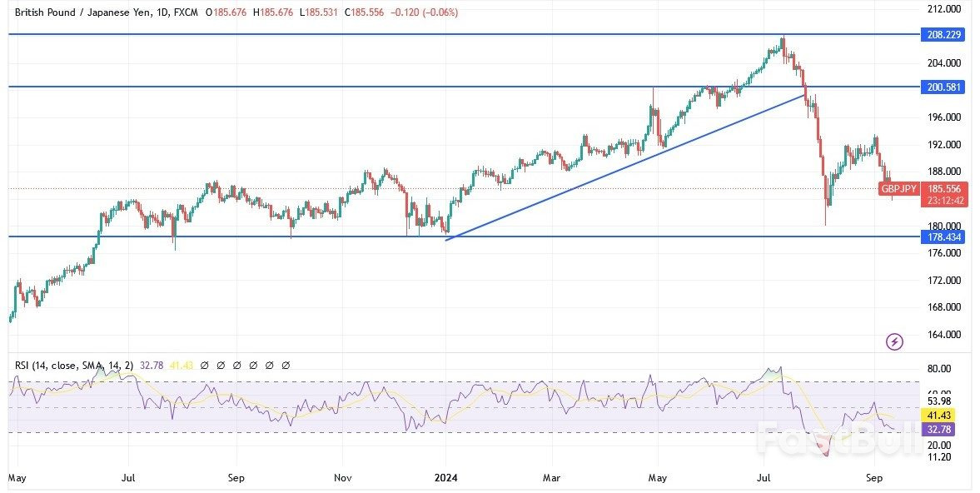The height and width of the screenshot is (493, 980).
Task: Select the lightning bolt instant-order icon
Action: coord(893,341)
